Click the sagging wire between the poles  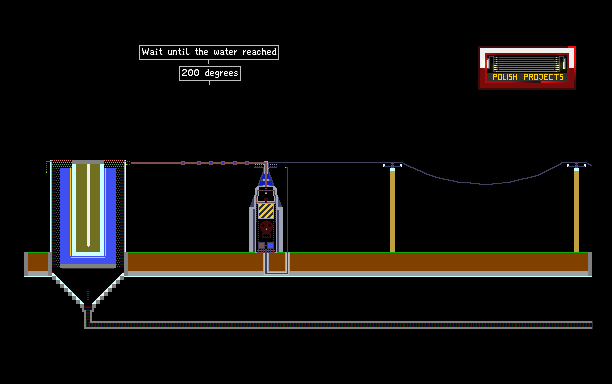coord(484,183)
